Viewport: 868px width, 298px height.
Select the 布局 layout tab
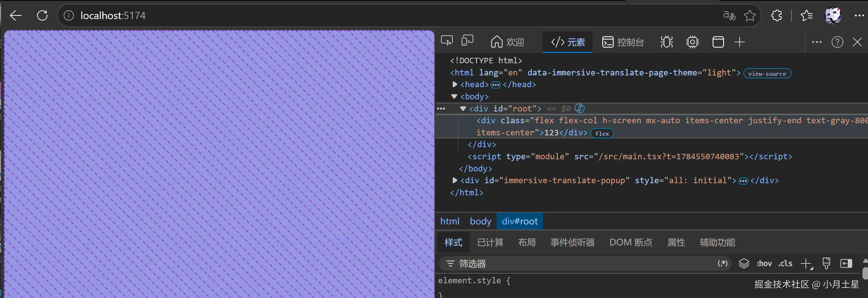527,242
